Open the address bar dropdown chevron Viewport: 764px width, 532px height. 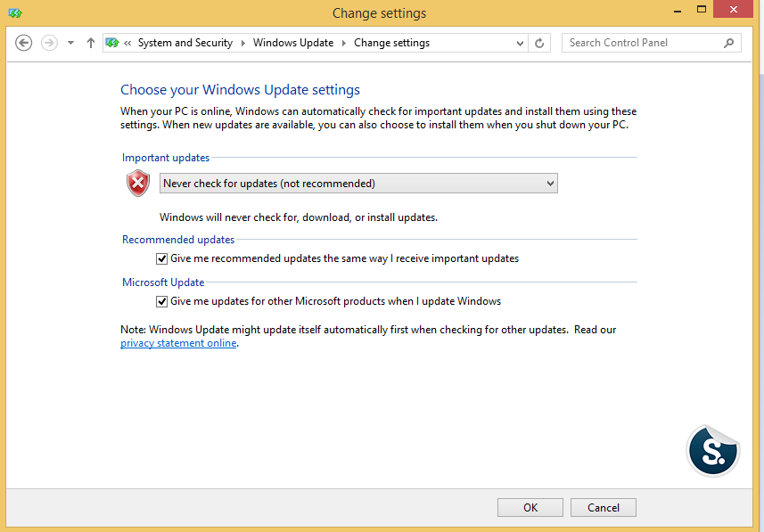(518, 42)
